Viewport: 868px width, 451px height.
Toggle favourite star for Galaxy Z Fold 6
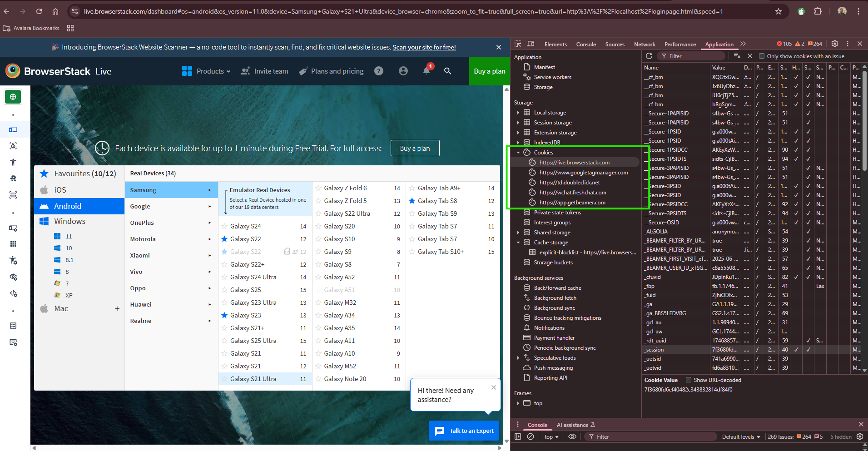(x=318, y=188)
